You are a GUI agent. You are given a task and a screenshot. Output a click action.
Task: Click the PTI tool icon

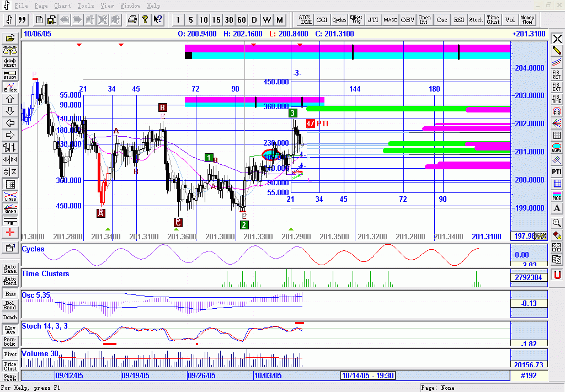tap(557, 172)
